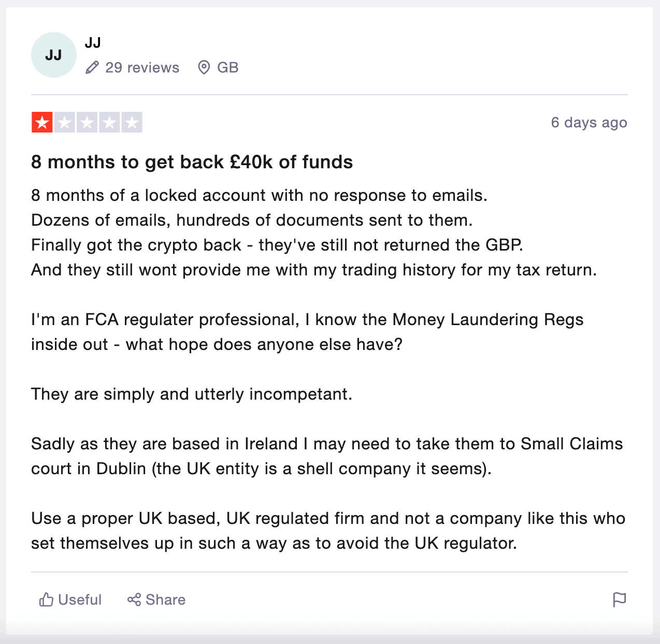660x644 pixels.
Task: Click the fourth grey rating star
Action: pos(109,123)
